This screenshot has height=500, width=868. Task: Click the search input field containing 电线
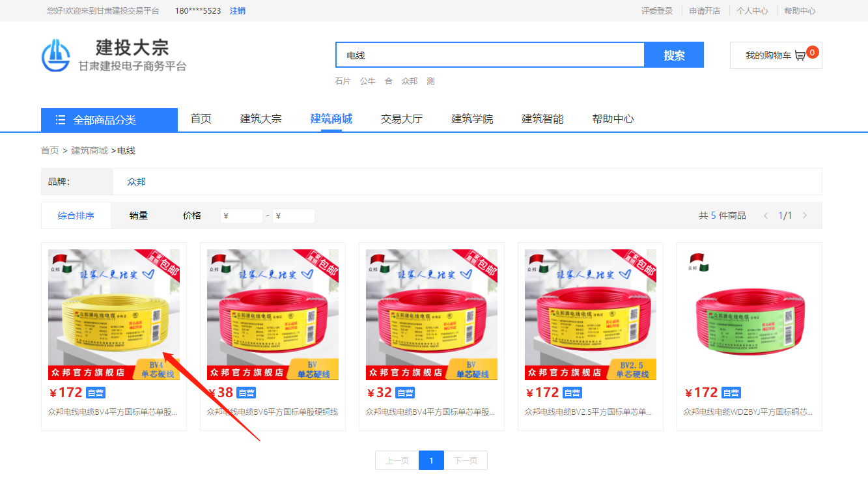(x=490, y=55)
